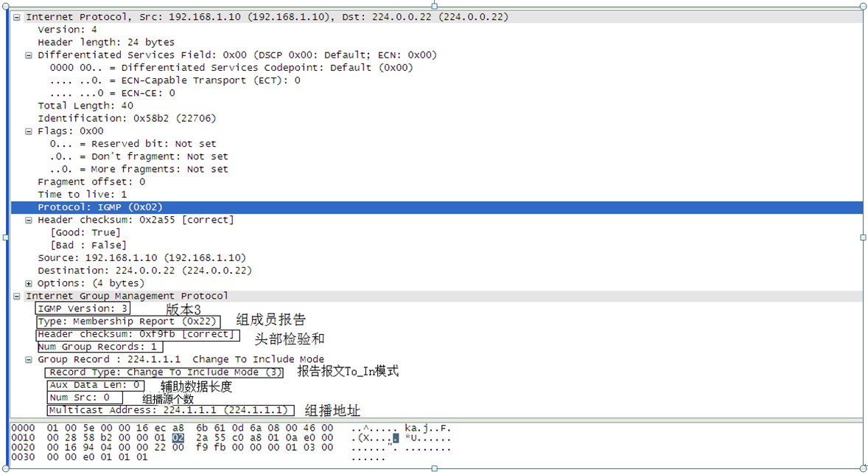Select Type: Membership Report (0x22)
Image resolution: width=868 pixels, height=475 pixels.
pyautogui.click(x=125, y=321)
